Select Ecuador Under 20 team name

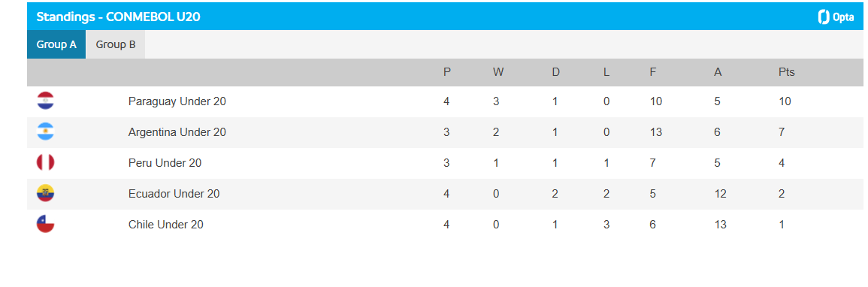(x=174, y=194)
